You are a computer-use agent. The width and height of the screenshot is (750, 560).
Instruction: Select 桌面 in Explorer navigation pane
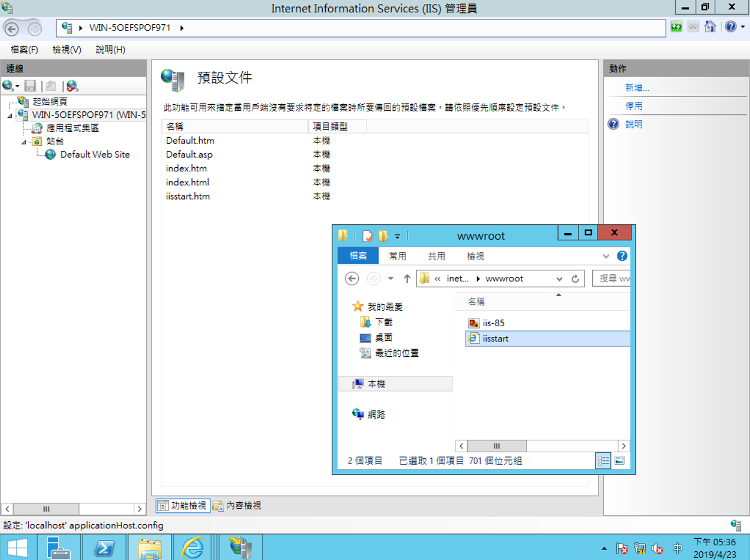pos(384,337)
